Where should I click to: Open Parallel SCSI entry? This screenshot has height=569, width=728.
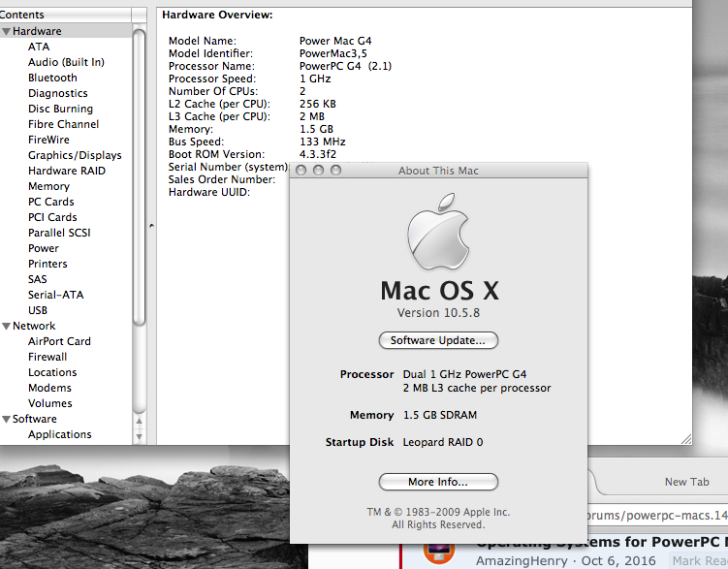[x=59, y=233]
